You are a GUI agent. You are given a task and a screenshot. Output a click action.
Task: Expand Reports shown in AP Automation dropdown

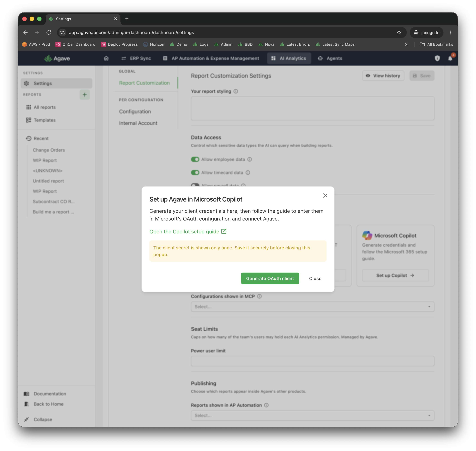312,415
